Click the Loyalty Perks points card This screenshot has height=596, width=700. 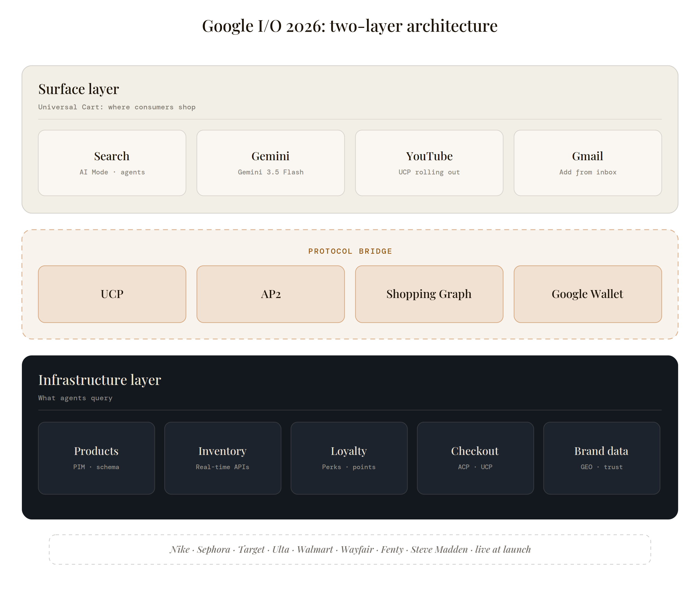pos(349,458)
